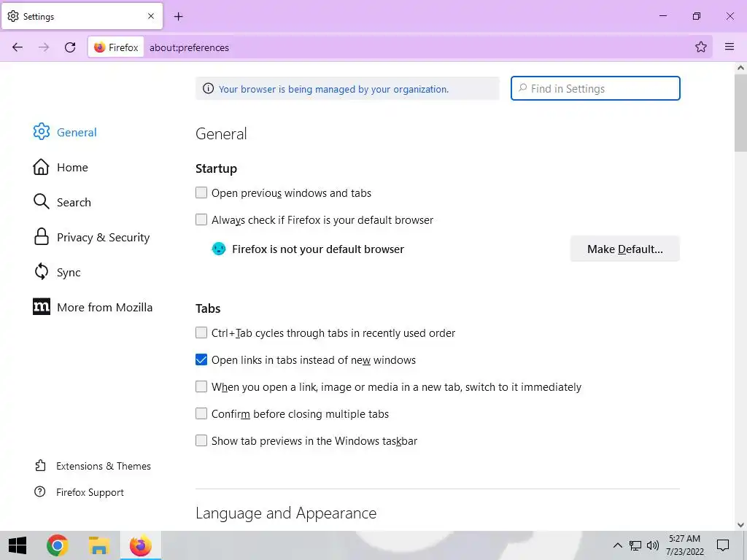Click the sad face default browser icon
This screenshot has width=747, height=560.
point(219,249)
